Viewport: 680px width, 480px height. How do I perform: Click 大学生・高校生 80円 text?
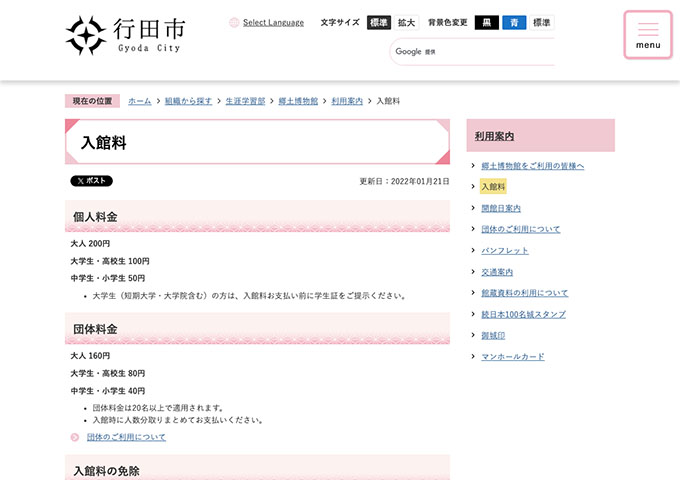pyautogui.click(x=108, y=373)
